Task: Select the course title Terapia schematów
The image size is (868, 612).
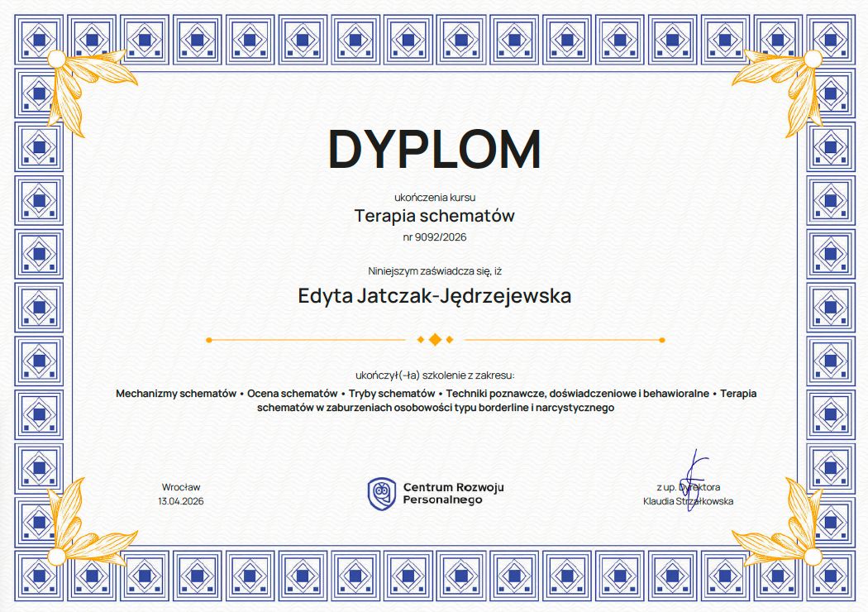Action: pyautogui.click(x=435, y=217)
